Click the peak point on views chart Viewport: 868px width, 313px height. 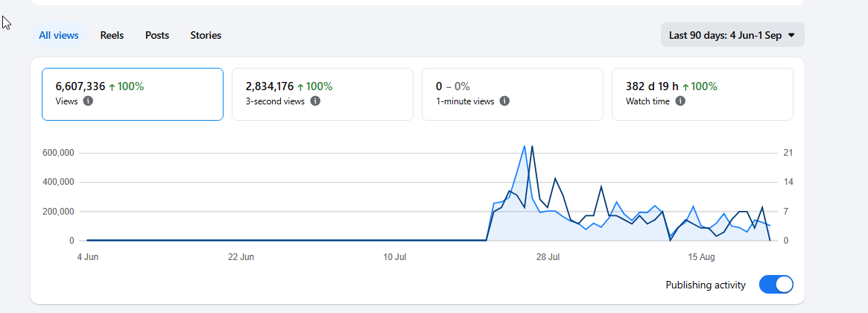[x=525, y=146]
